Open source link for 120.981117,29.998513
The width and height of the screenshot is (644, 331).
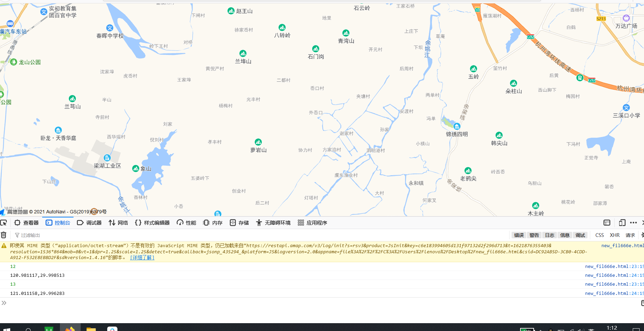[x=614, y=275]
